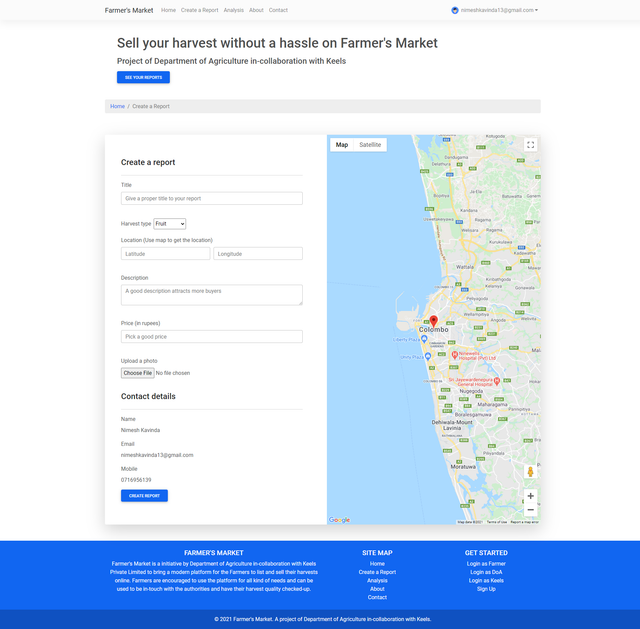Select the Map view tab
The width and height of the screenshot is (640, 629).
pos(342,144)
